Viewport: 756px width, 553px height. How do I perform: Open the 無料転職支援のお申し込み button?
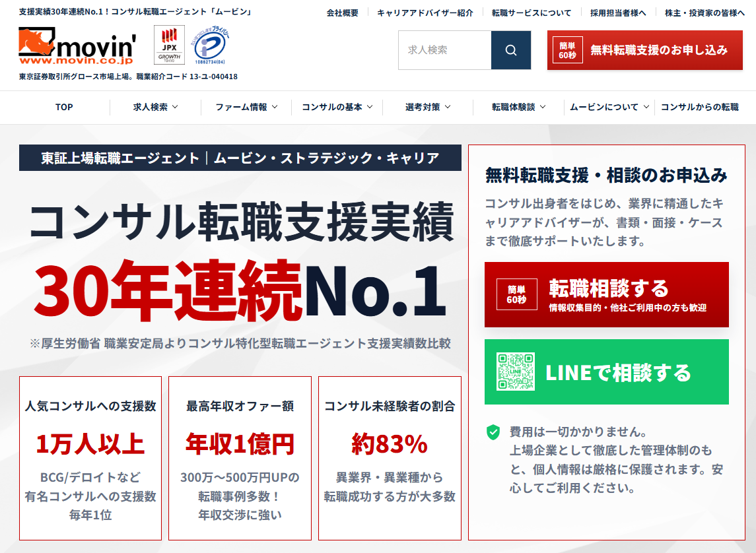(x=644, y=50)
